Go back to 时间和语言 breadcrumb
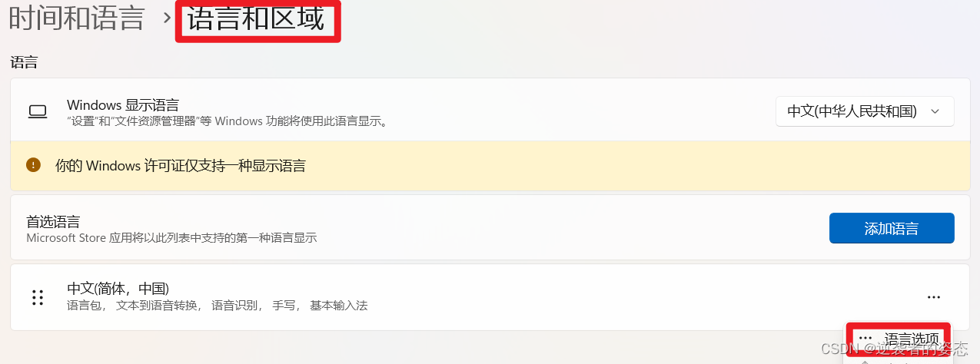 click(76, 18)
